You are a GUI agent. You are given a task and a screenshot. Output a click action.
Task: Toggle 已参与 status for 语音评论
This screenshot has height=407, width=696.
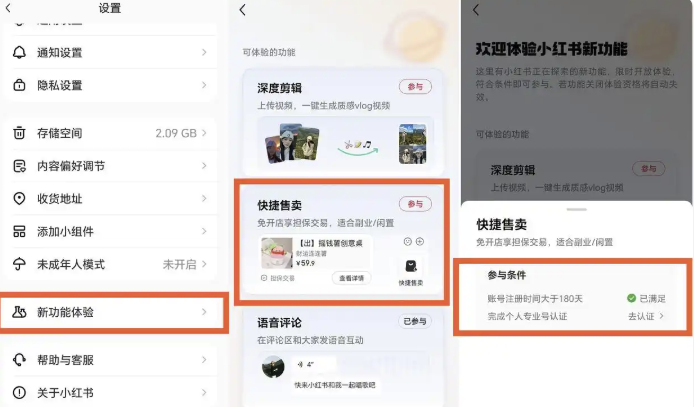tap(415, 321)
